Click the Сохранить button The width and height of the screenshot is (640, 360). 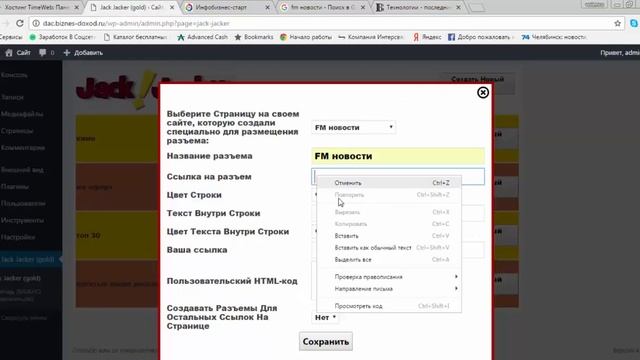pos(326,342)
